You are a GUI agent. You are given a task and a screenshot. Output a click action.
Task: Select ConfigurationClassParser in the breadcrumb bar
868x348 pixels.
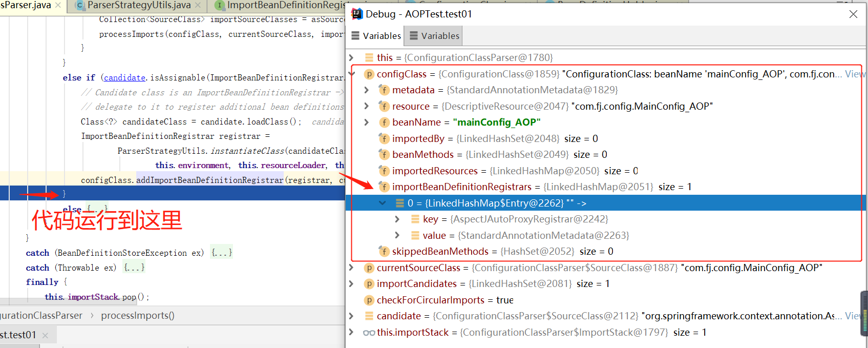coord(41,316)
